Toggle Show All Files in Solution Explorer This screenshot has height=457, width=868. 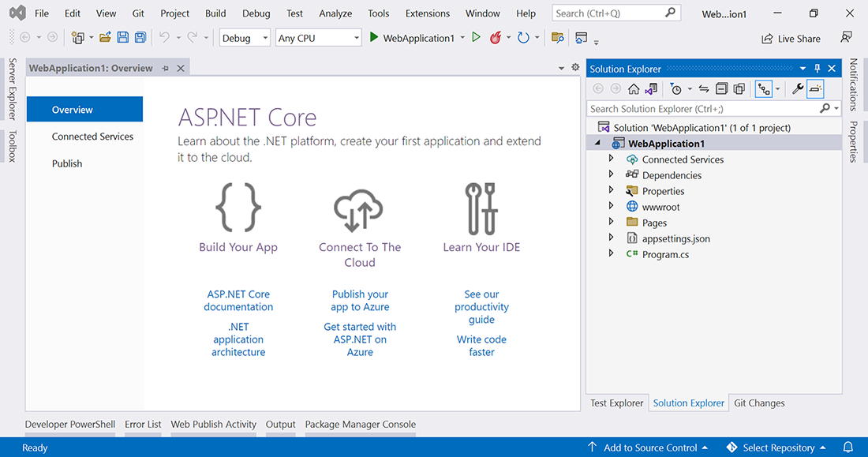(x=739, y=88)
